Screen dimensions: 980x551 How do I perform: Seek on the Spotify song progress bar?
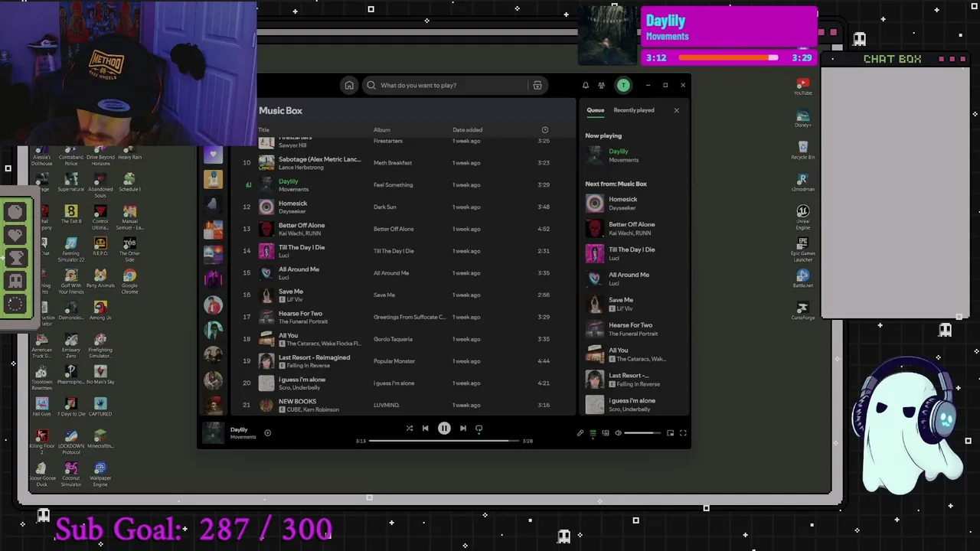(446, 441)
